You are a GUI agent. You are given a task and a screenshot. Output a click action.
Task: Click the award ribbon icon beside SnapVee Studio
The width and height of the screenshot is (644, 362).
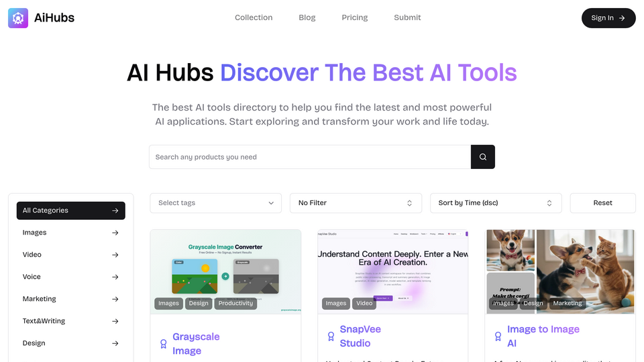coord(331,337)
